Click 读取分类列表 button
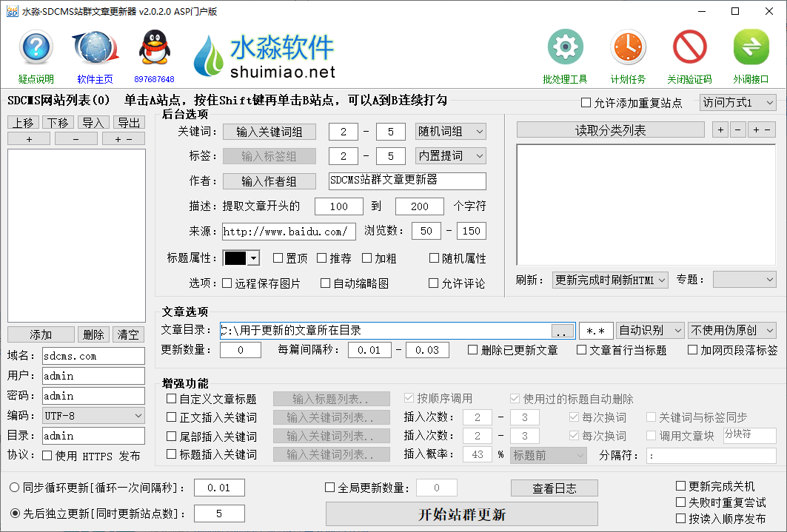The width and height of the screenshot is (787, 532). click(x=610, y=130)
